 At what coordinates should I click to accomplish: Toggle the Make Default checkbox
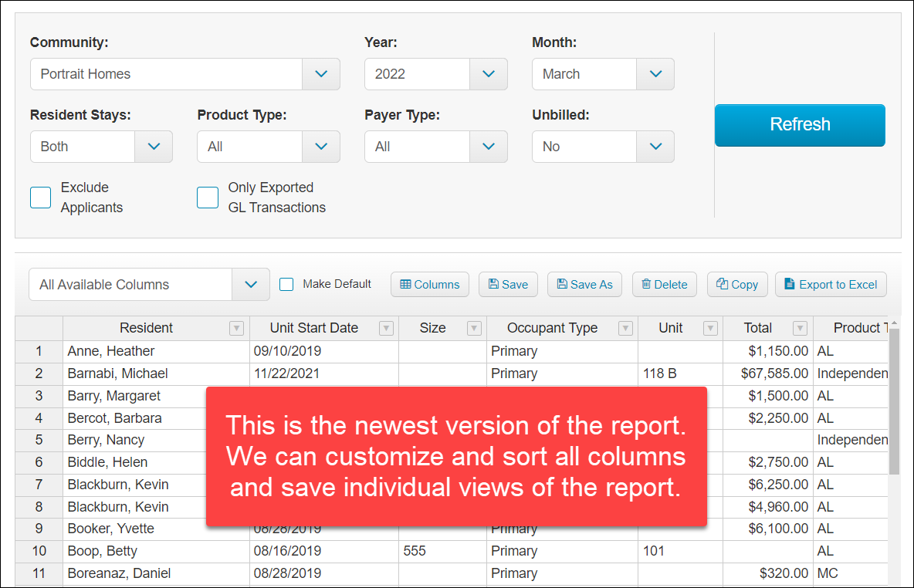point(286,284)
